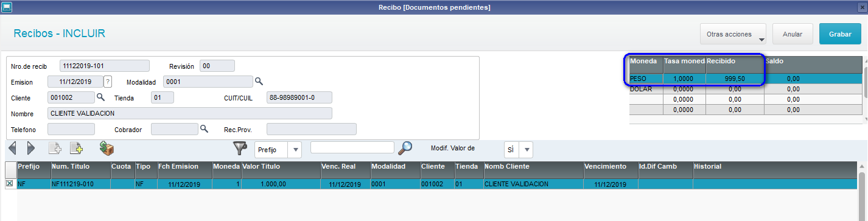The width and height of the screenshot is (868, 221).
Task: Click the filter search text box
Action: 352,147
